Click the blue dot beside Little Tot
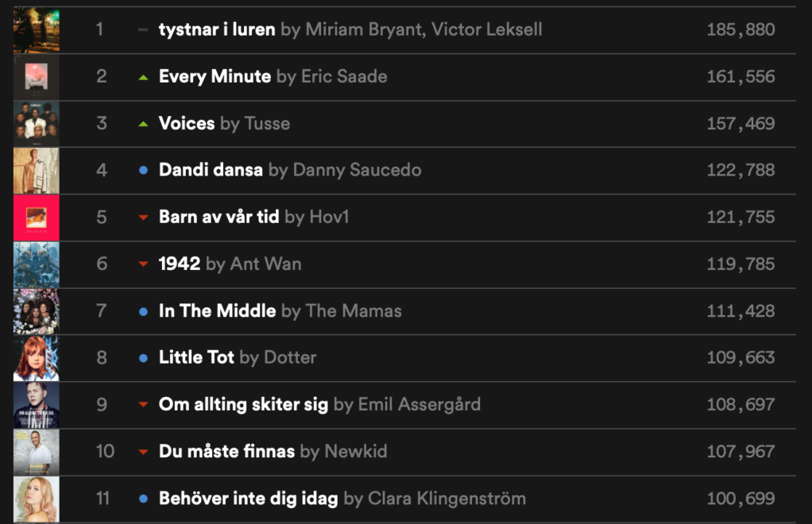Viewport: 812px width, 524px height. (x=143, y=358)
